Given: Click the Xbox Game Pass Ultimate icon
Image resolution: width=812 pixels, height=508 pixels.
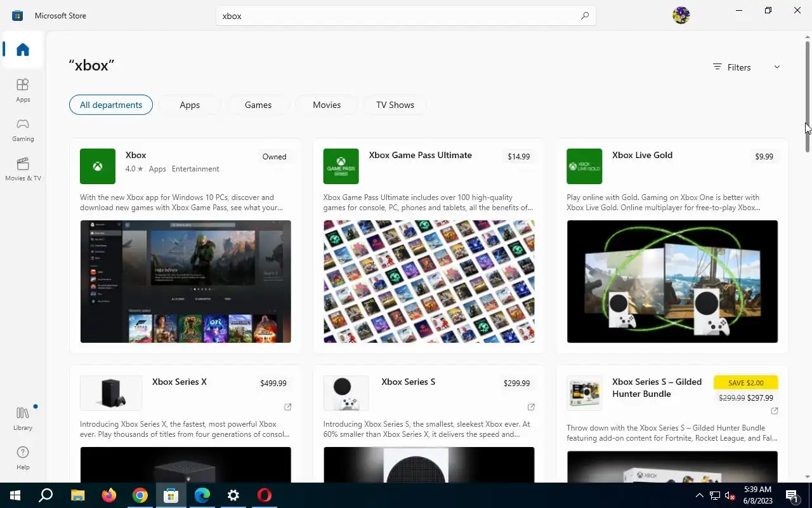Looking at the screenshot, I should click(341, 166).
